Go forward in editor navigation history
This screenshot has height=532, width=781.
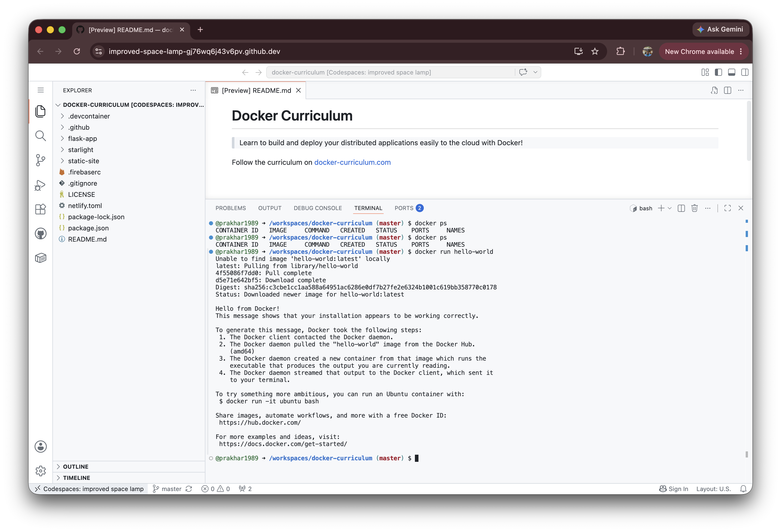(x=258, y=72)
